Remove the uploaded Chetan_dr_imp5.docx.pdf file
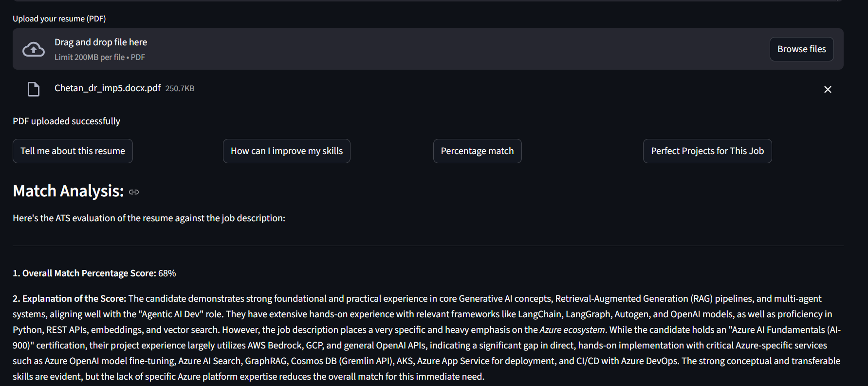The height and width of the screenshot is (386, 868). click(x=828, y=89)
